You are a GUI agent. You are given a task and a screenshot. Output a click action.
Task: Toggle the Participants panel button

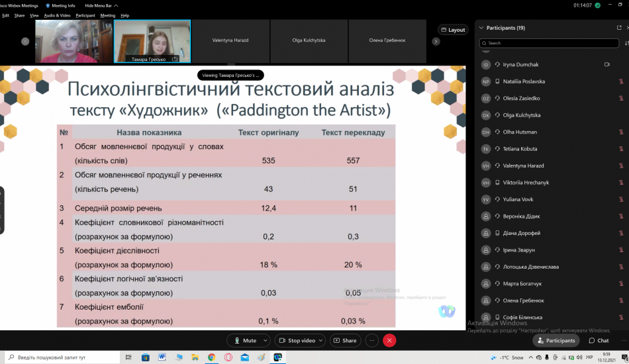(x=556, y=340)
